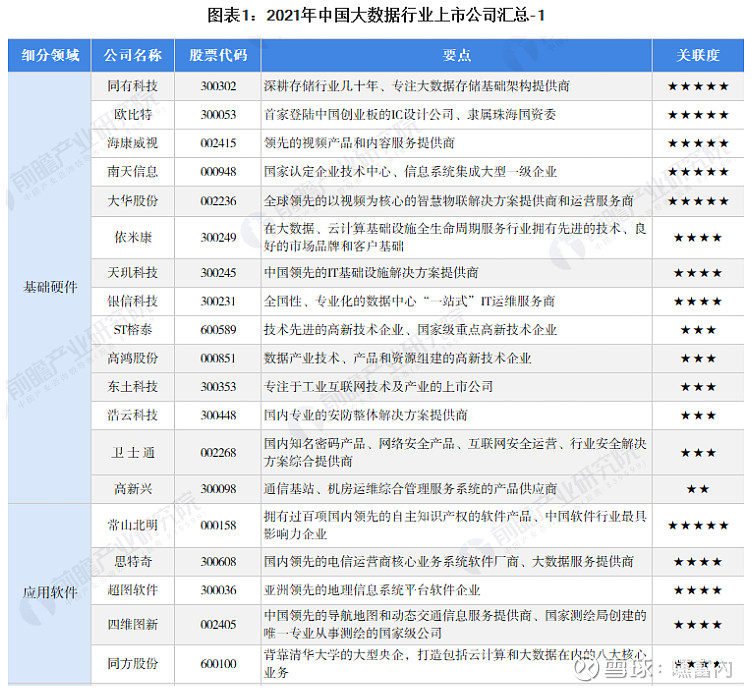The image size is (755, 691).
Task: Click description 国内专业的安防整体解决方案提供商
Action: coord(366,415)
